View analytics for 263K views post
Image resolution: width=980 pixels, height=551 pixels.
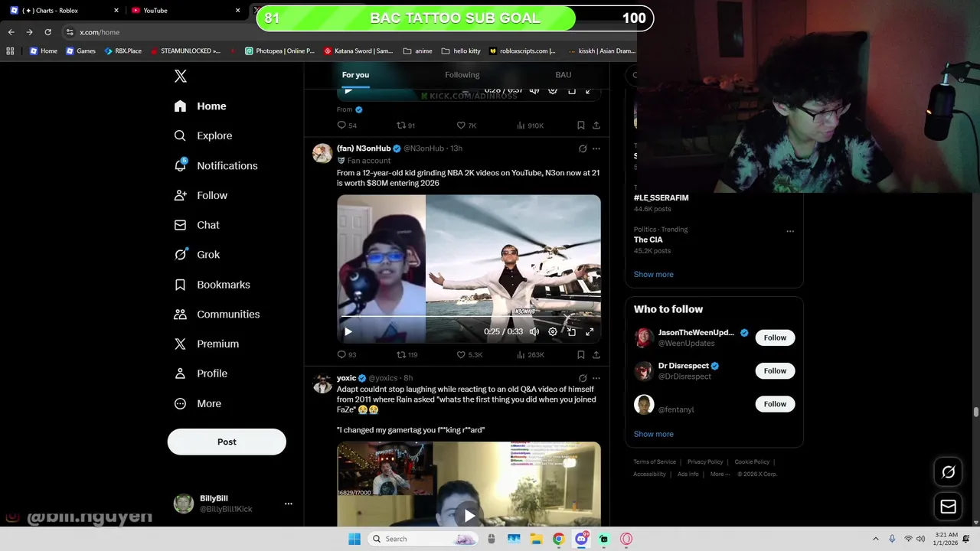pos(531,355)
